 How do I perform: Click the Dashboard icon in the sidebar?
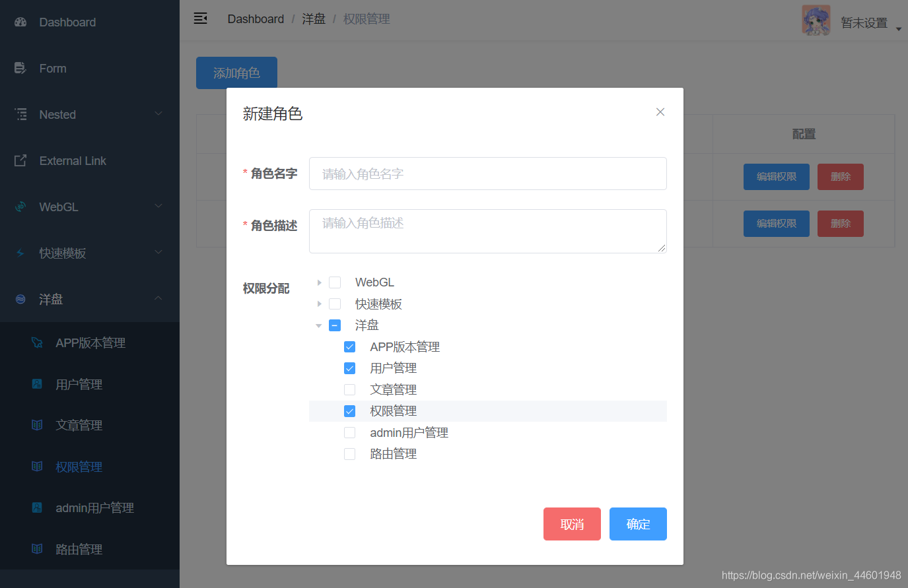[x=19, y=22]
